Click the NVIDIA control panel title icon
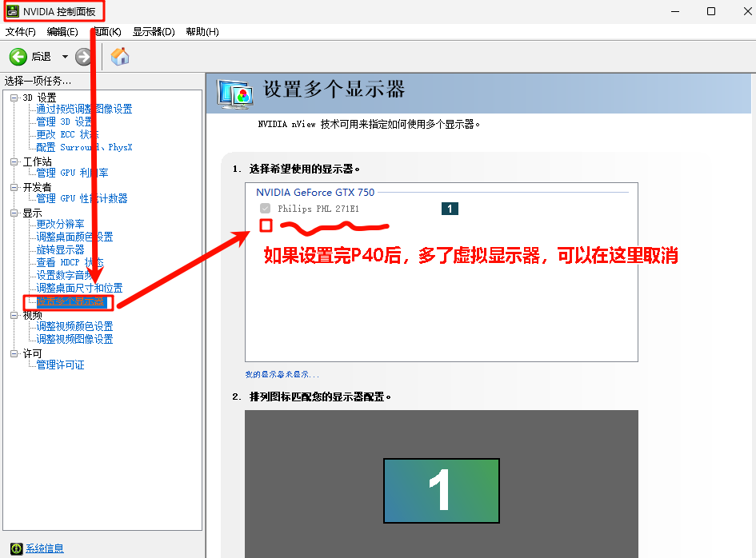 pyautogui.click(x=13, y=11)
